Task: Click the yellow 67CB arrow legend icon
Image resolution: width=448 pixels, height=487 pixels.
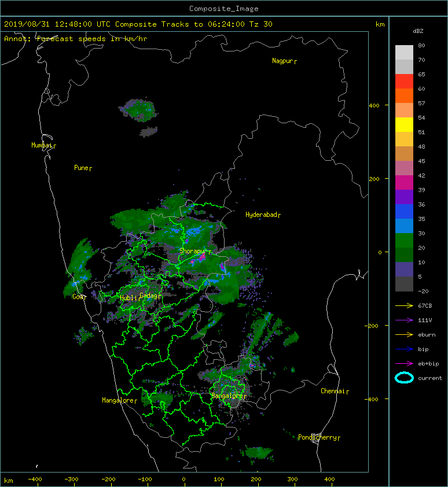Action: tap(404, 306)
